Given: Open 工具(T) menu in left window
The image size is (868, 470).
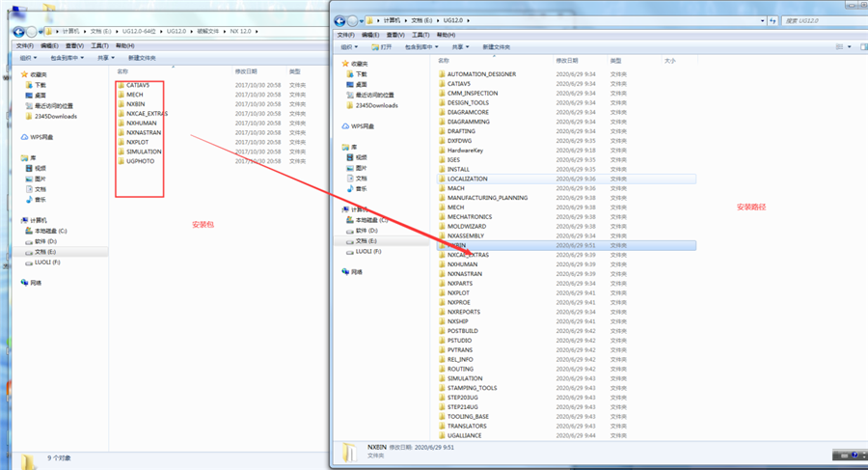Looking at the screenshot, I should [99, 46].
